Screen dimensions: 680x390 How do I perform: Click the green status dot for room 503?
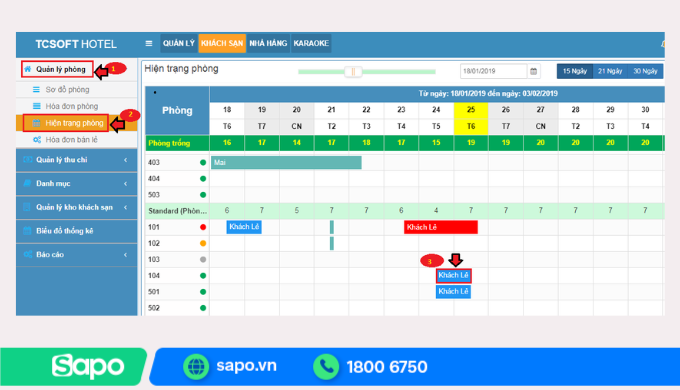coord(203,195)
